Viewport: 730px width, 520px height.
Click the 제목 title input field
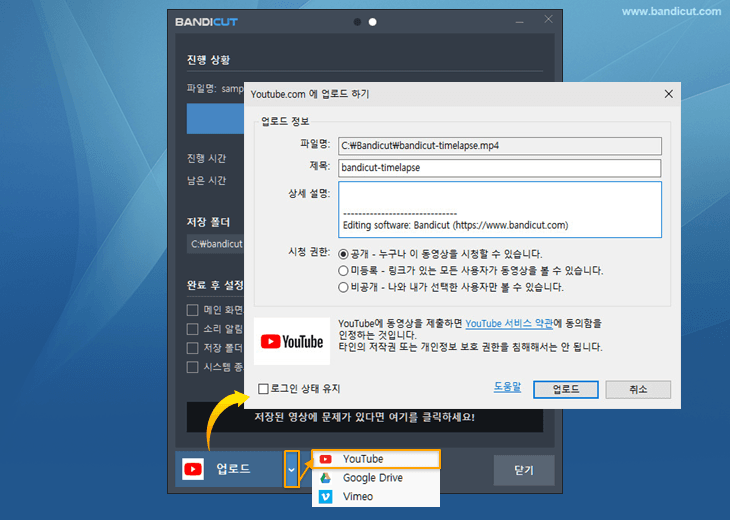point(500,168)
